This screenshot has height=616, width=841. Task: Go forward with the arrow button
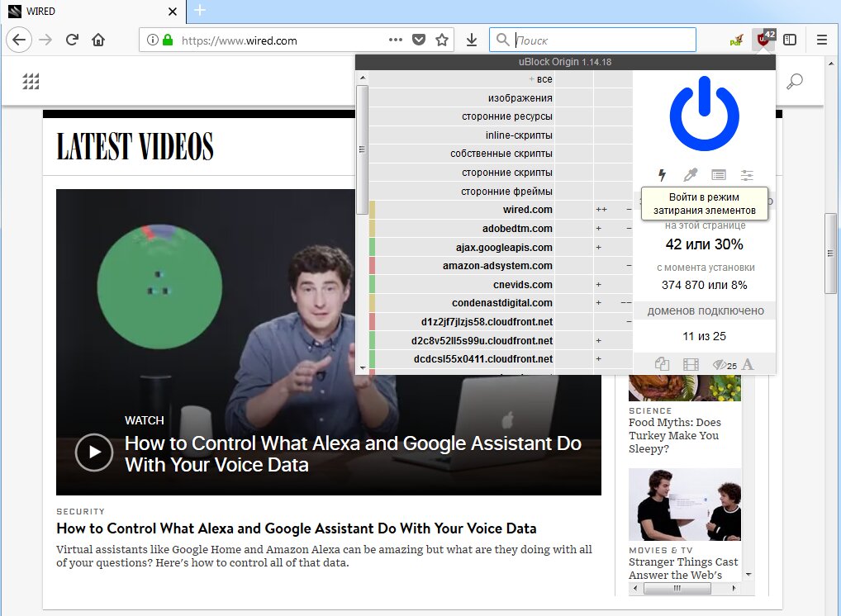[x=45, y=40]
